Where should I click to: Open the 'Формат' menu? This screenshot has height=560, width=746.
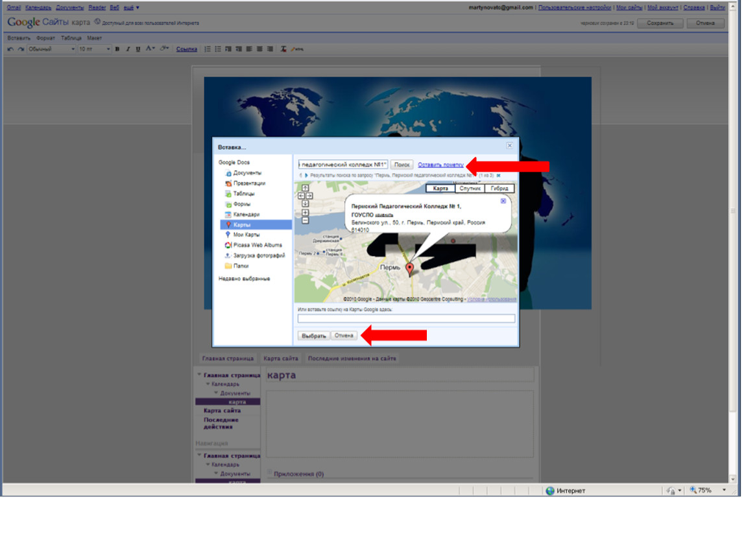pyautogui.click(x=45, y=38)
